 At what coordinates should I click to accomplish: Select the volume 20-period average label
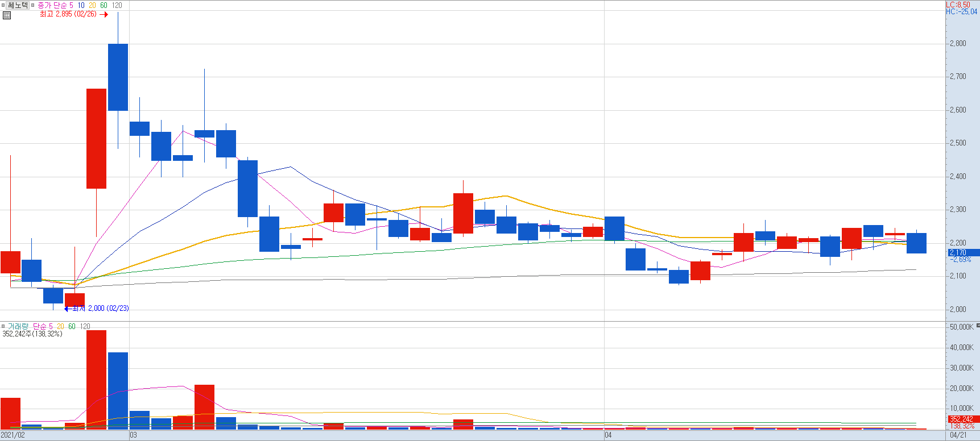click(x=60, y=326)
